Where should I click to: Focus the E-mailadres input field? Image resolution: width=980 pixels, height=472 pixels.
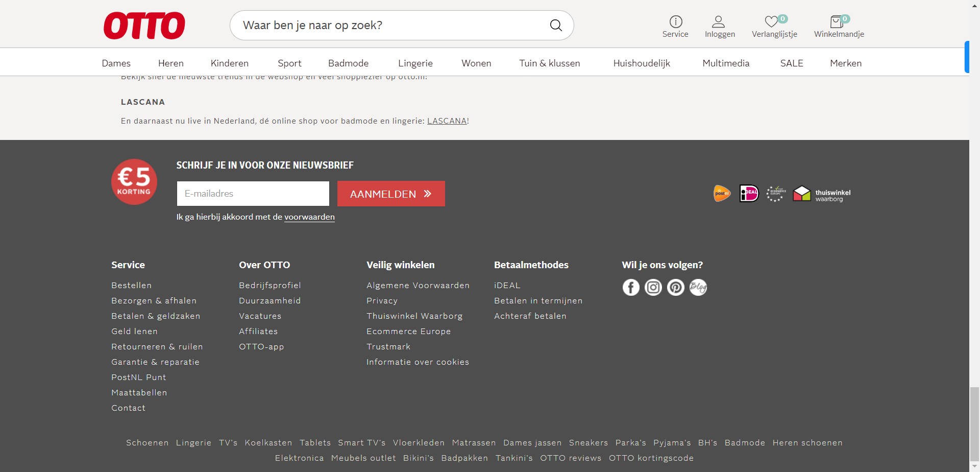253,194
